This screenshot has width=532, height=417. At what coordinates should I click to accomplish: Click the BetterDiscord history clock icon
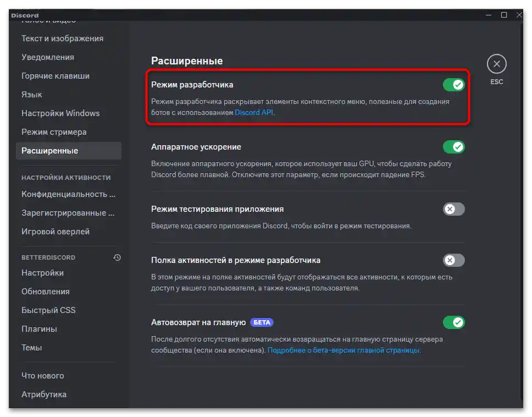click(x=117, y=257)
